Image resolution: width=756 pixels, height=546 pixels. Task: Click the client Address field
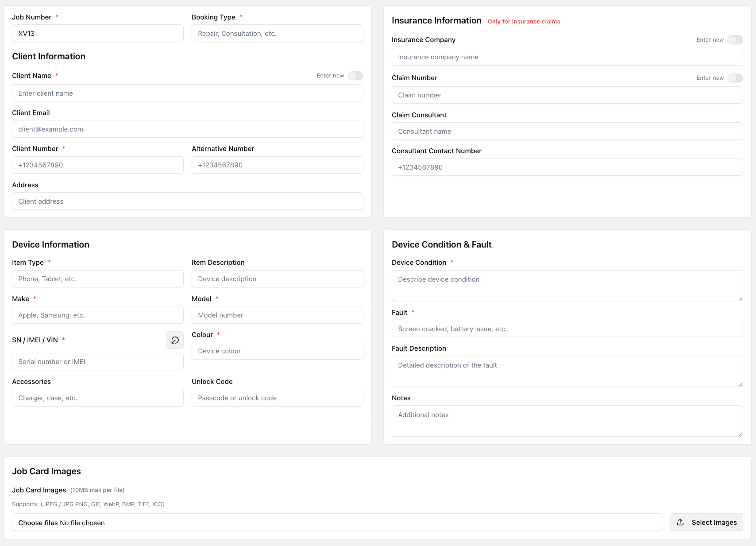(x=187, y=201)
